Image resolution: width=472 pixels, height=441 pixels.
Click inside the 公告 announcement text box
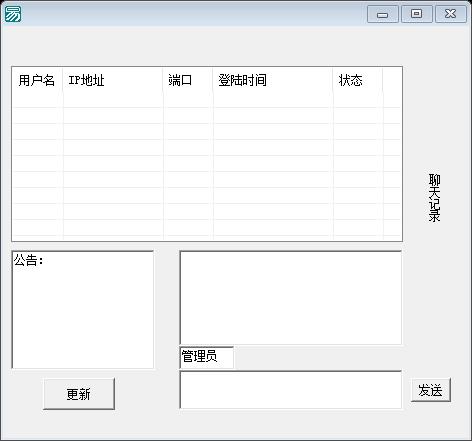[83, 310]
